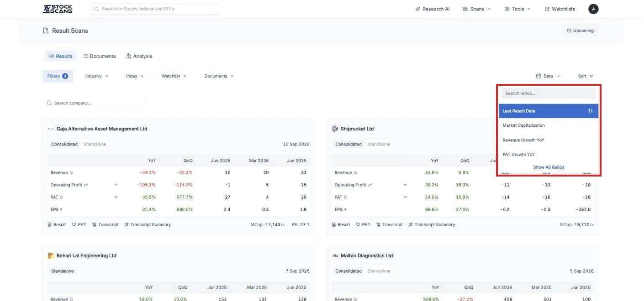This screenshot has height=301, width=644.
Task: Click Gaja Revenue YoY value -49.1%
Action: tap(148, 173)
